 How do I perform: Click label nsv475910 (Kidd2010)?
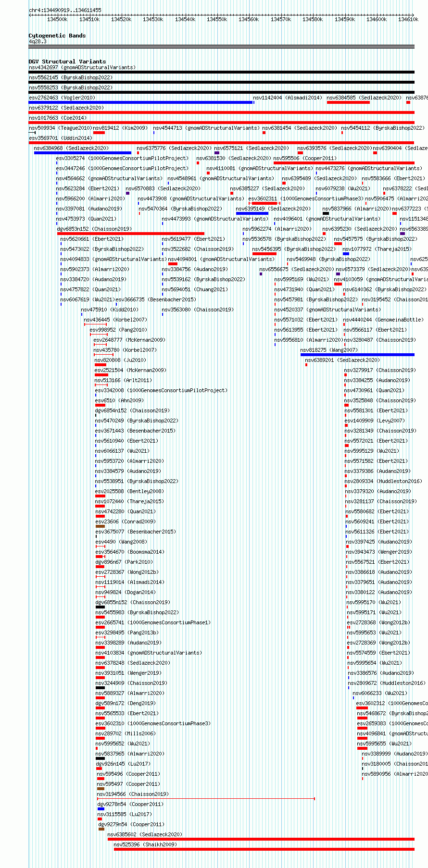(110, 310)
